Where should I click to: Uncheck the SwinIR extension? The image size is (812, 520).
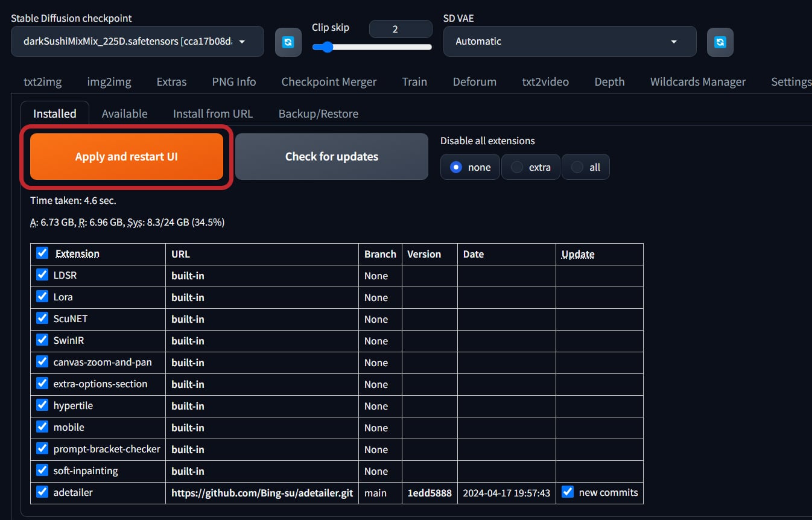click(42, 340)
